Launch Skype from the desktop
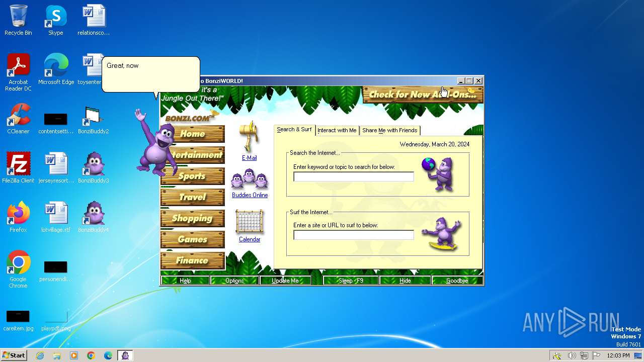Viewport: 644px width, 362px height. point(56,21)
